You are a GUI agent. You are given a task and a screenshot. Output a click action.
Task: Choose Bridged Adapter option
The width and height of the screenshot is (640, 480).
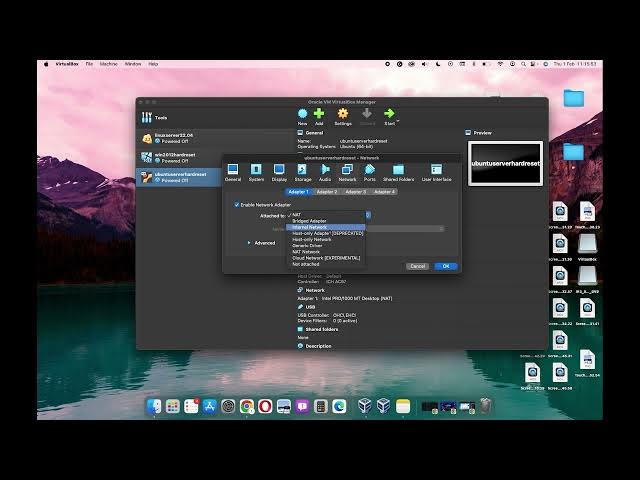326,221
